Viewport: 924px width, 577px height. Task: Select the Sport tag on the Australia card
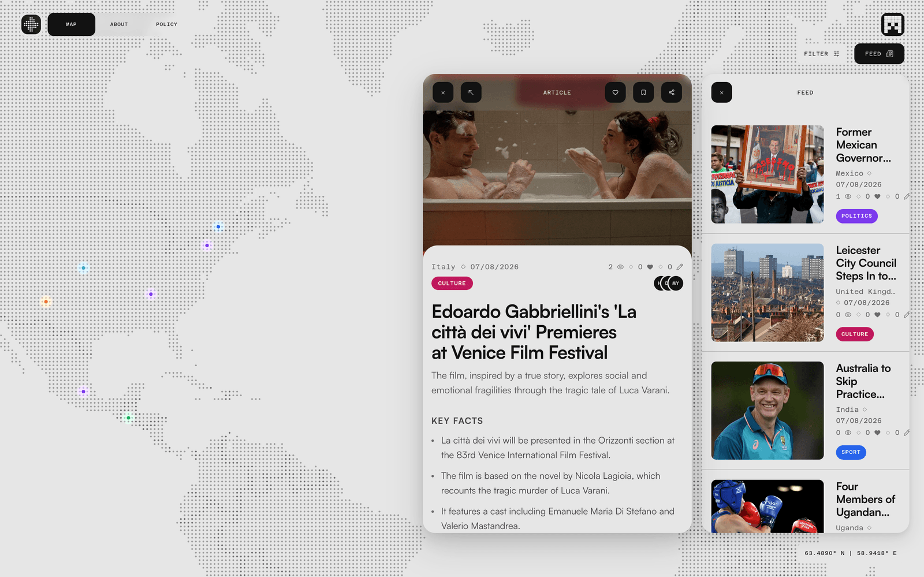(851, 452)
